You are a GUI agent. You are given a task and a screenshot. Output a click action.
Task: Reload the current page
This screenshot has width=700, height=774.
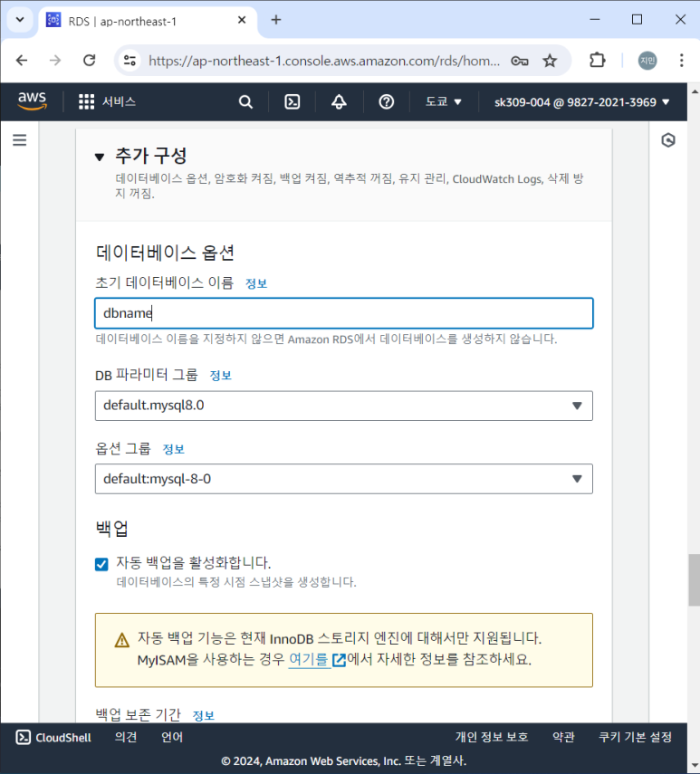coord(90,61)
